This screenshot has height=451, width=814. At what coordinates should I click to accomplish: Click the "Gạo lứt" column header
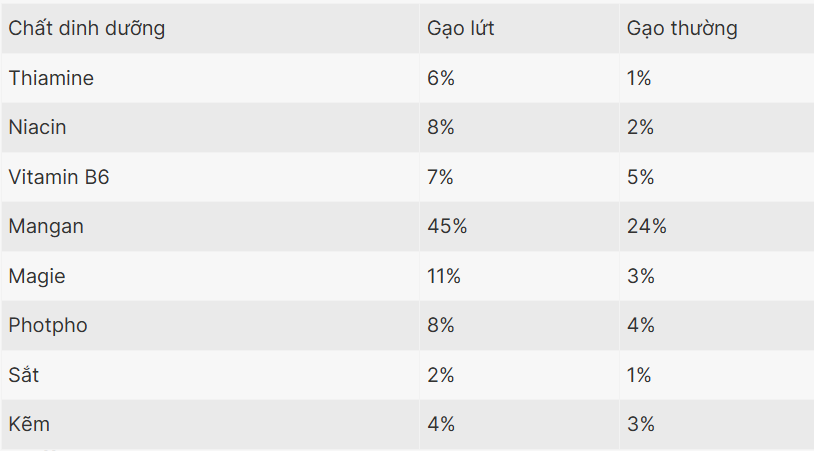461,29
